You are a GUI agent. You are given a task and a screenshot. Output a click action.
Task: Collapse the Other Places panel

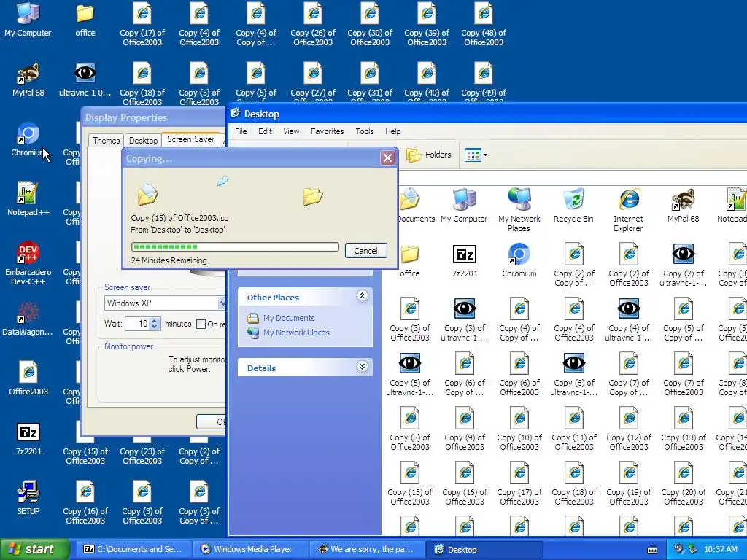pyautogui.click(x=362, y=296)
